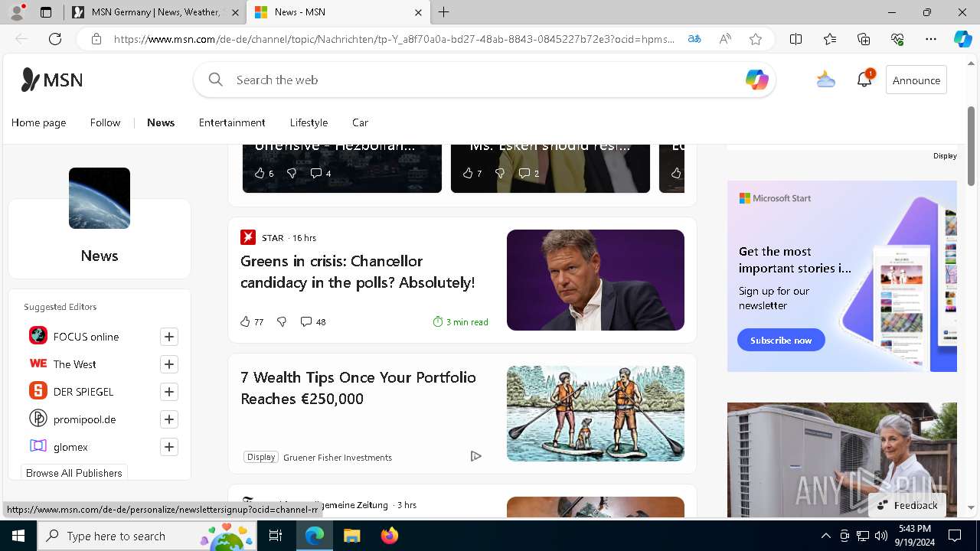Image resolution: width=980 pixels, height=551 pixels.
Task: Open FOCUS online publisher
Action: [x=86, y=337]
